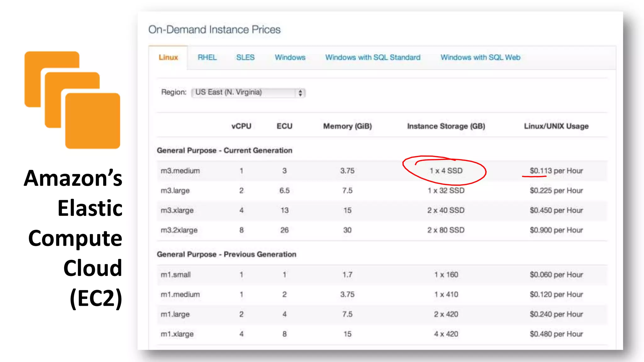The width and height of the screenshot is (644, 362).
Task: Click the 26 ECU value for m3.2xlarge
Action: (x=284, y=230)
